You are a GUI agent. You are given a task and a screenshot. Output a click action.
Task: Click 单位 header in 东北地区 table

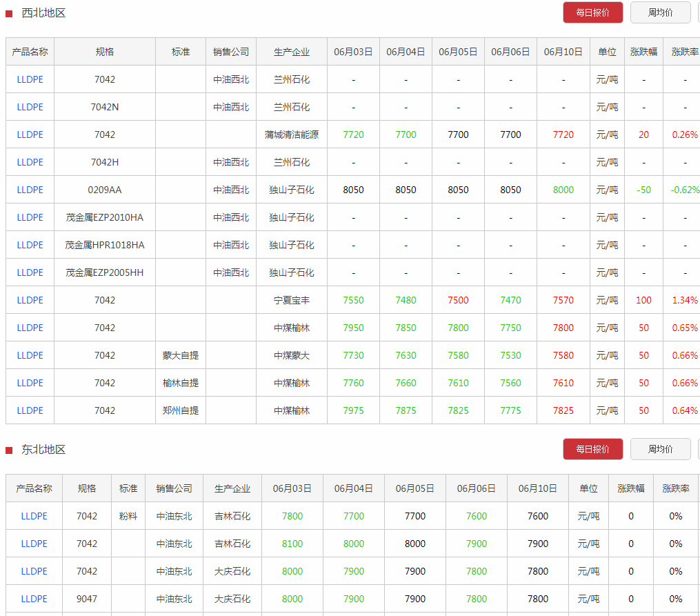(588, 489)
